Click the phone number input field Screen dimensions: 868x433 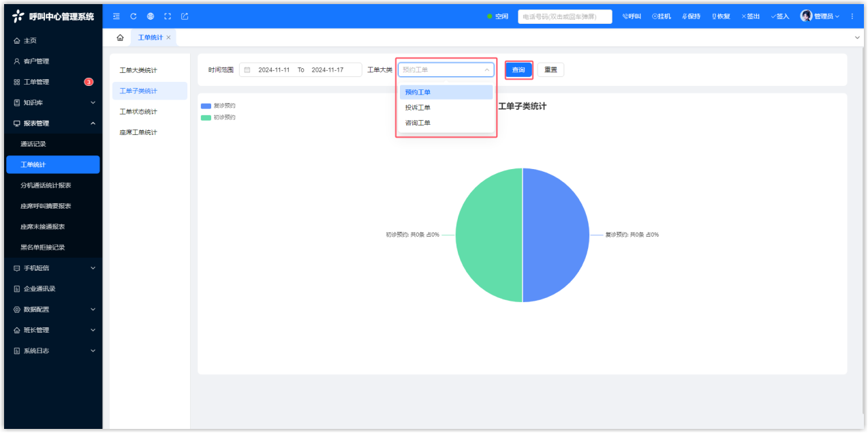[564, 16]
